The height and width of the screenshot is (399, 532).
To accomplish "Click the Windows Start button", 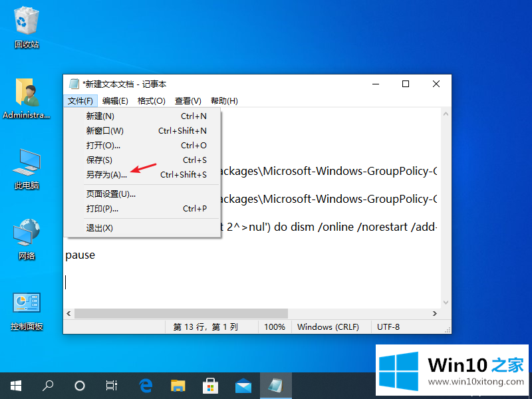I will coord(15,385).
